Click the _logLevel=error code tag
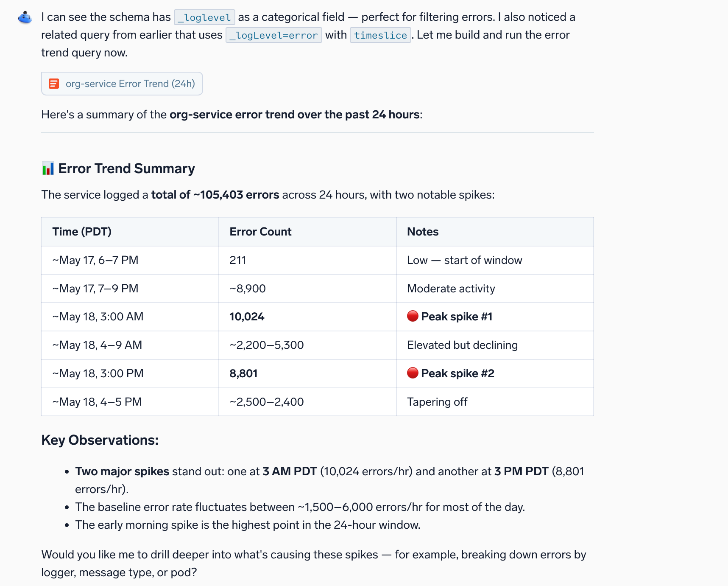 coord(273,35)
